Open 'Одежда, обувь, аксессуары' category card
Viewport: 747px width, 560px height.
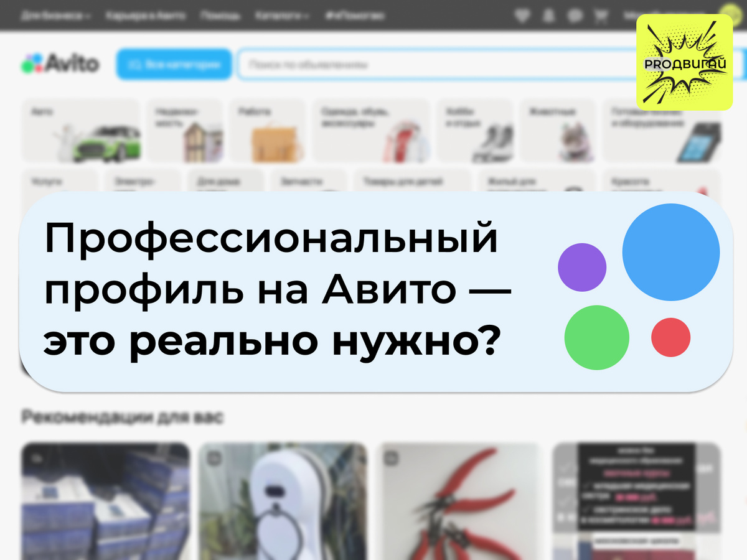click(372, 130)
